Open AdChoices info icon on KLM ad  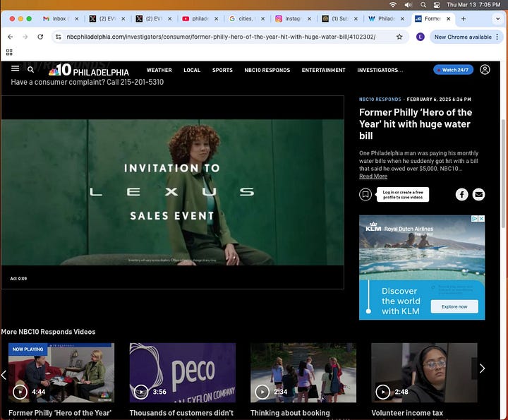point(474,219)
